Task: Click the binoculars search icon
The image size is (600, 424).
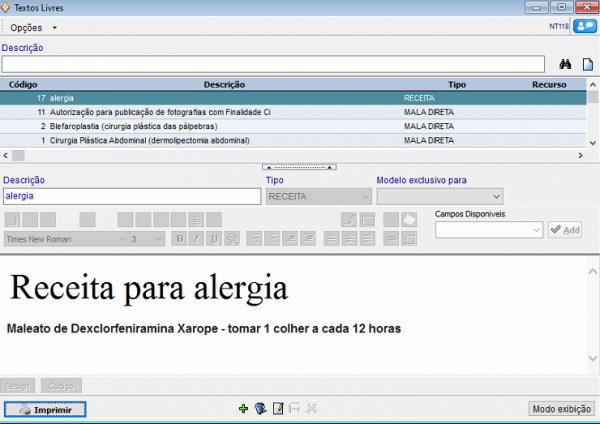Action: click(566, 64)
